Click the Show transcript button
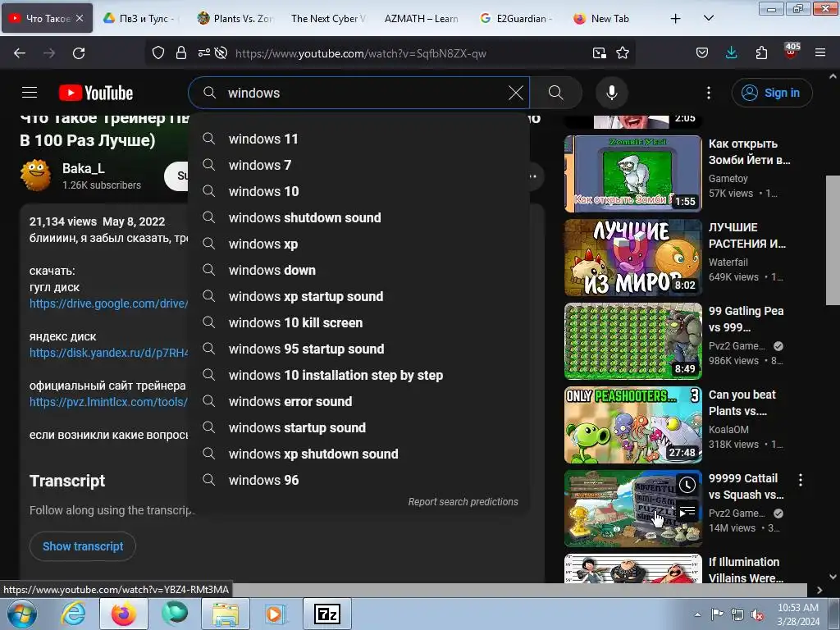840x630 pixels. click(x=83, y=546)
